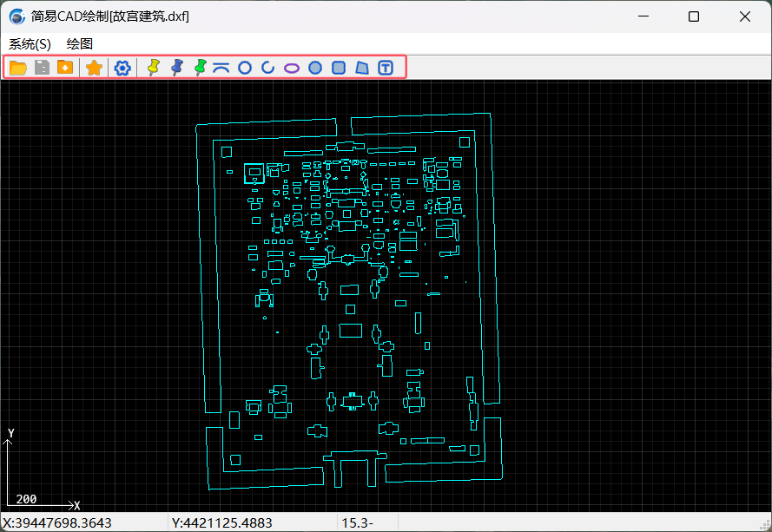Select the filled rounded rectangle tool
This screenshot has height=532, width=772.
coord(339,68)
